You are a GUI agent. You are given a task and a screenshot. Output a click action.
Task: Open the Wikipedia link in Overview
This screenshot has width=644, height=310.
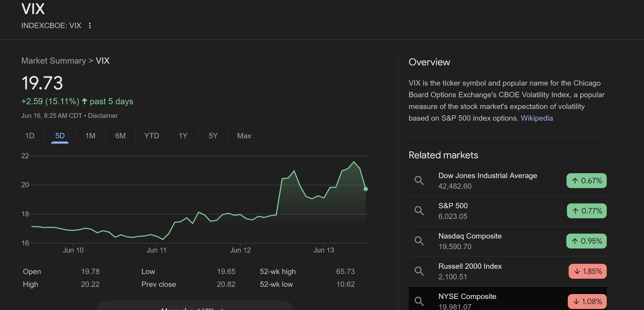(537, 118)
